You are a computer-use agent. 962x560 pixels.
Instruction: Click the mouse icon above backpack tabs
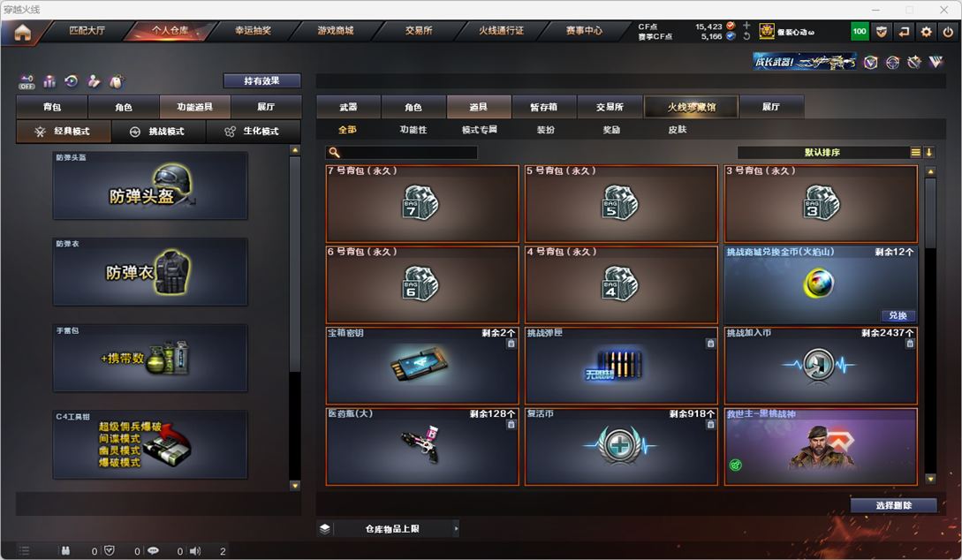tap(116, 81)
